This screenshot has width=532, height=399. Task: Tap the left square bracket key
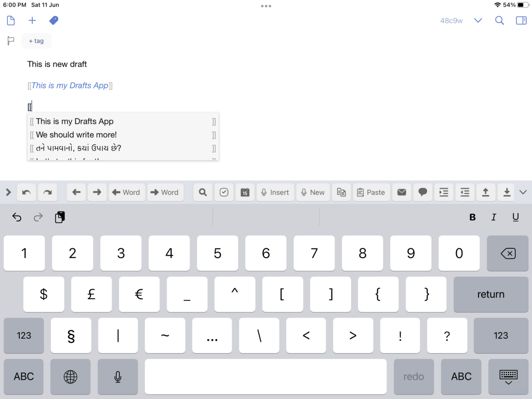283,295
